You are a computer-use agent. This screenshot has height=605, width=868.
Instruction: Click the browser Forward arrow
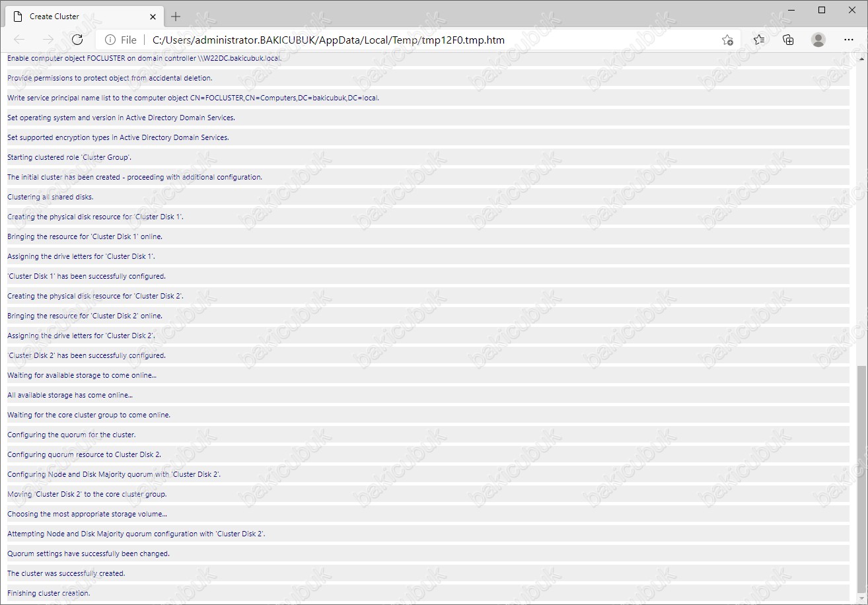pyautogui.click(x=48, y=40)
